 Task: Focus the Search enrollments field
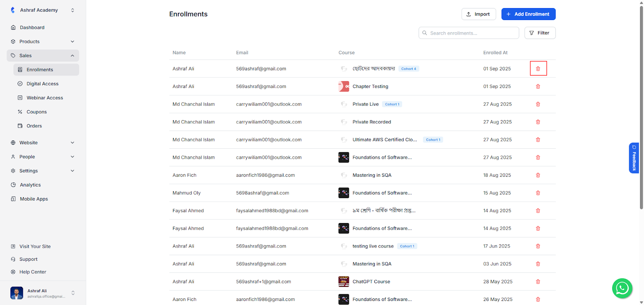point(471,33)
